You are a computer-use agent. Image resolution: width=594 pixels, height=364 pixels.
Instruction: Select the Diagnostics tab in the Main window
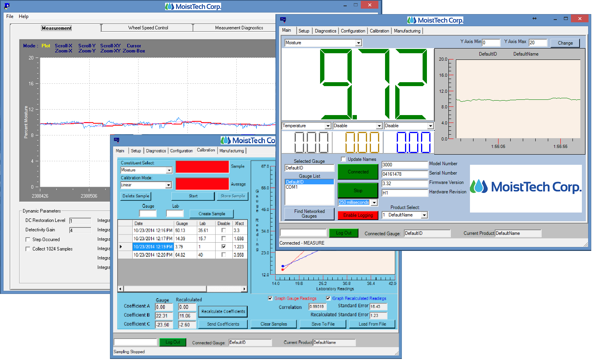(x=326, y=31)
